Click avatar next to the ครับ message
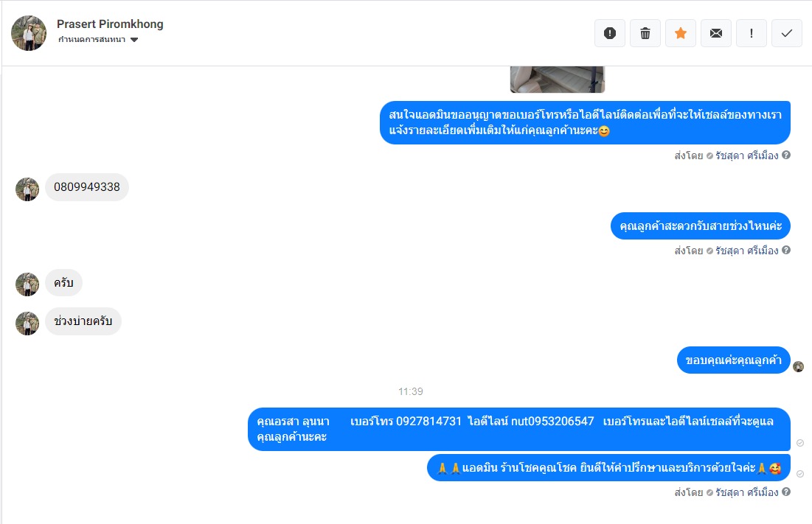This screenshot has height=524, width=812. tap(27, 284)
